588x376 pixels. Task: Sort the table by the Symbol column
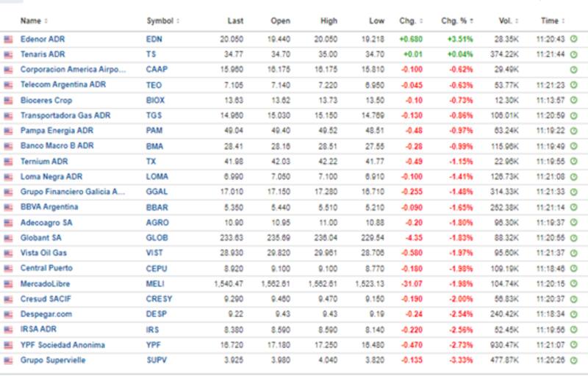click(162, 21)
